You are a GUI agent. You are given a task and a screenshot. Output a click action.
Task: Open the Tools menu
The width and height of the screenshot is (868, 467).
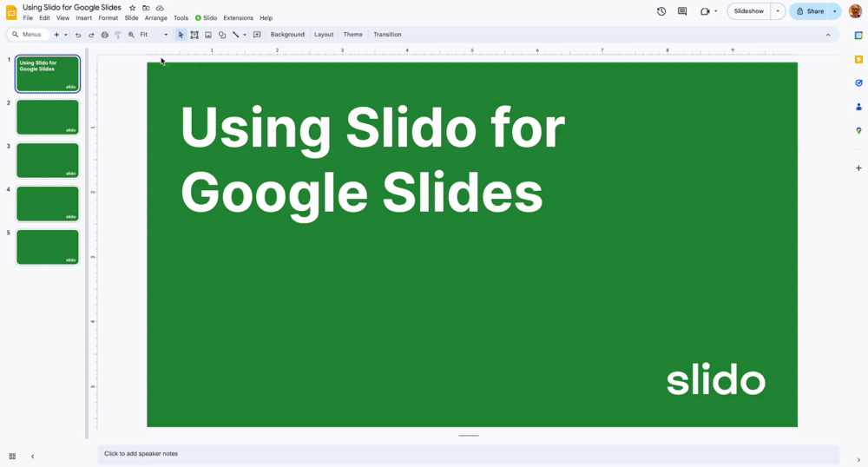tap(181, 18)
